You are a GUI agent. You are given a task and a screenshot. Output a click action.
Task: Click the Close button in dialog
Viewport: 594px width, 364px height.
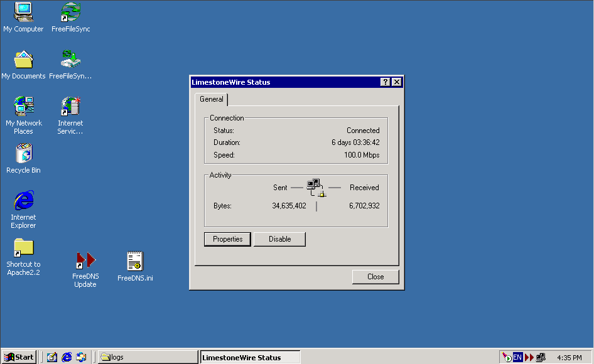[x=375, y=277]
